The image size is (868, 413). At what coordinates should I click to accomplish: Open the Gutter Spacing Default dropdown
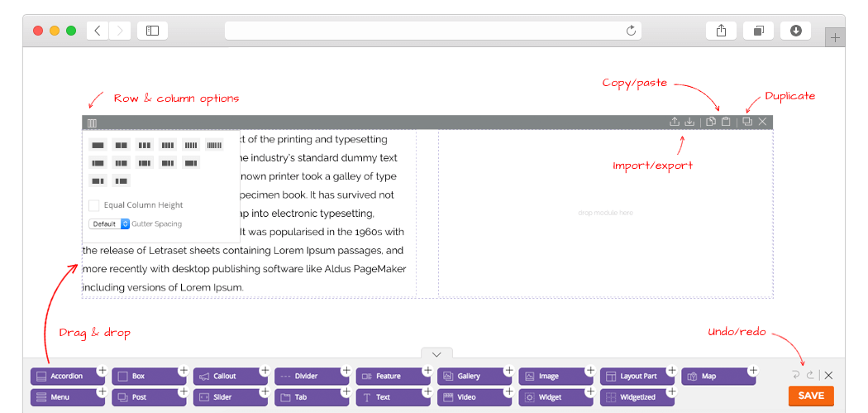[109, 224]
